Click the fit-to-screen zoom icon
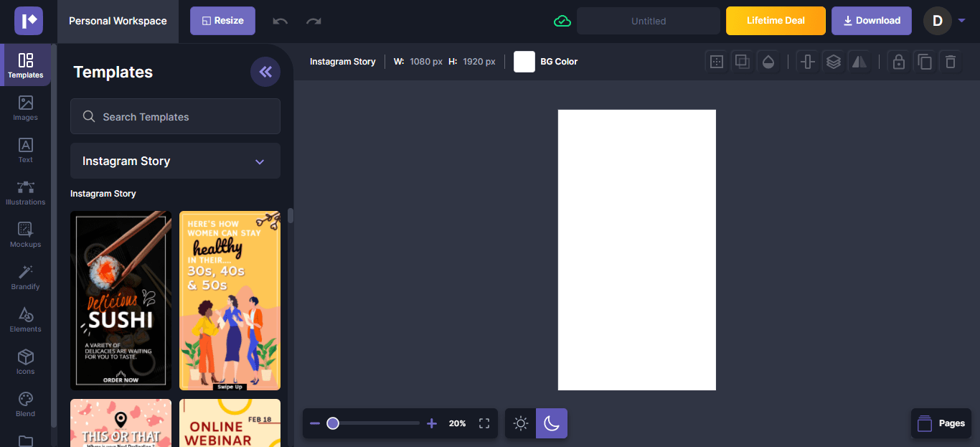 tap(484, 423)
